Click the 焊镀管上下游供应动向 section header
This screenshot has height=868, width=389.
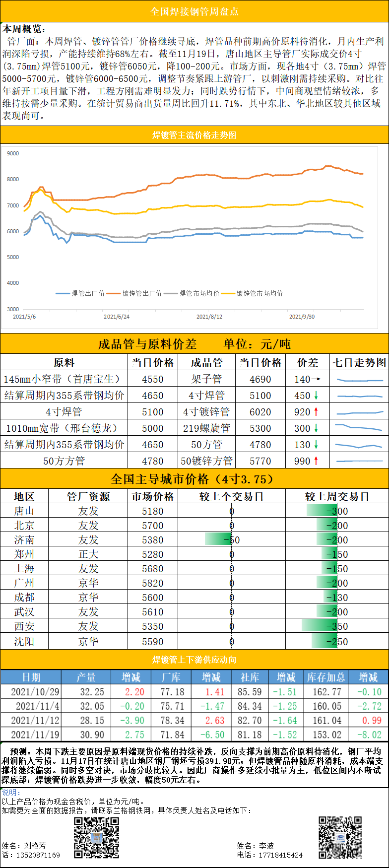coord(194,660)
